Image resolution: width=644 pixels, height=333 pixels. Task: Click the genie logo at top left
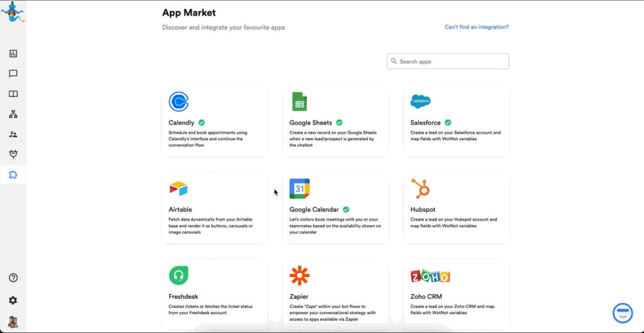click(13, 13)
